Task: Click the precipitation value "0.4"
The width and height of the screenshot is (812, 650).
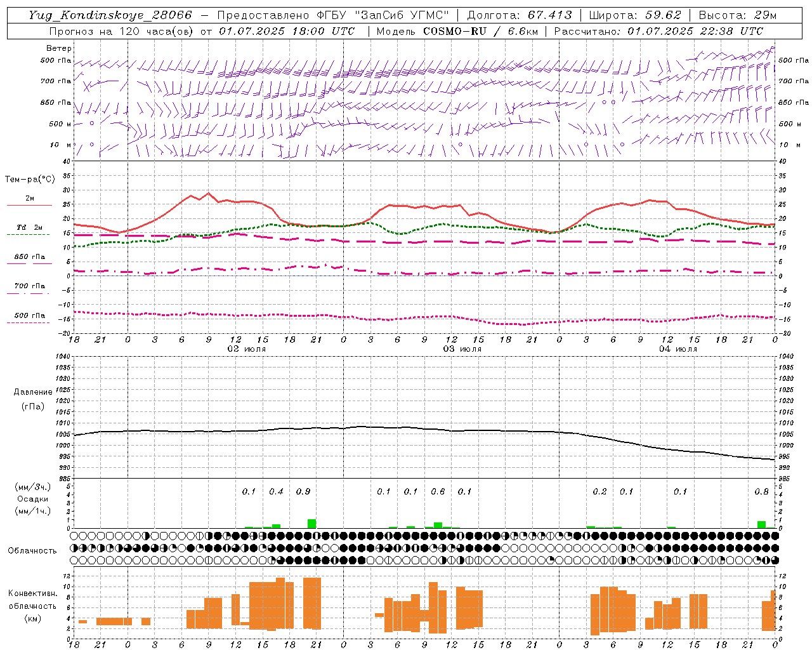Action: pos(276,492)
